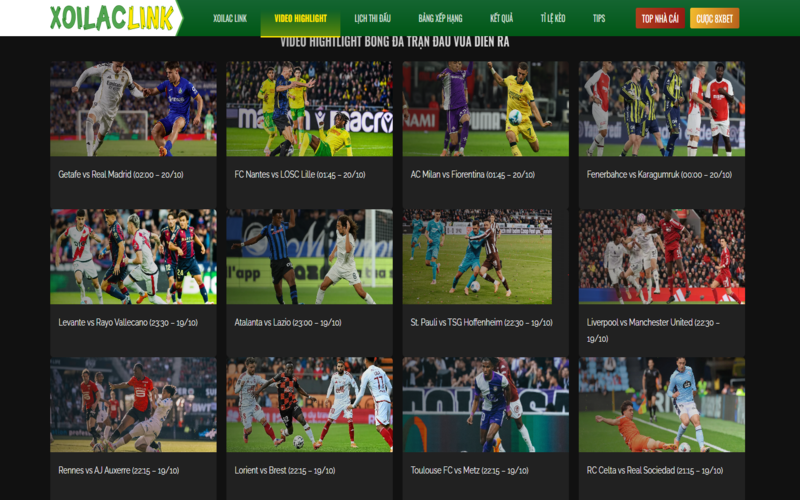This screenshot has height=500, width=800.
Task: Open the XOILAC LINK menu item
Action: [x=230, y=19]
